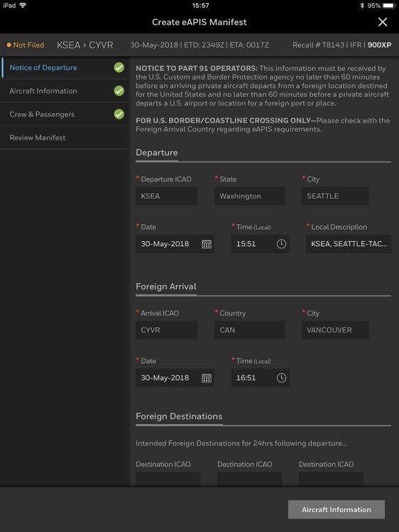The width and height of the screenshot is (399, 532).
Task: Tap the Wi-Fi status icon
Action: pos(23,6)
